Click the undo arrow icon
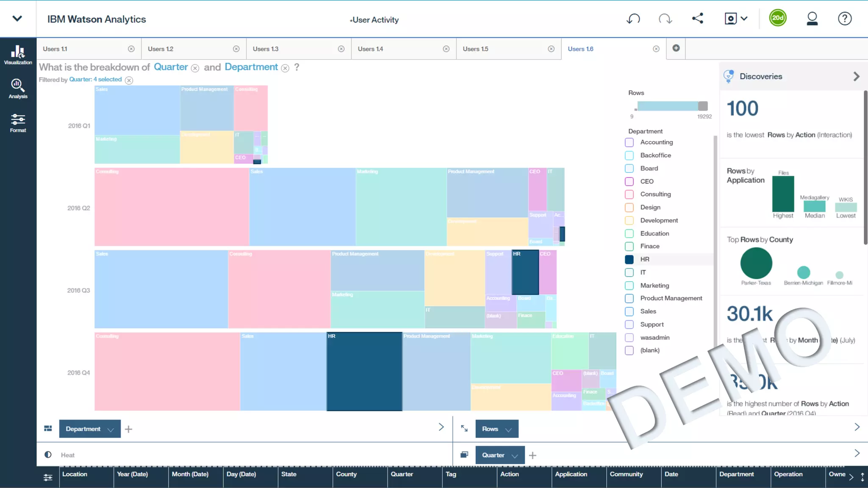The height and width of the screenshot is (488, 868). (633, 19)
